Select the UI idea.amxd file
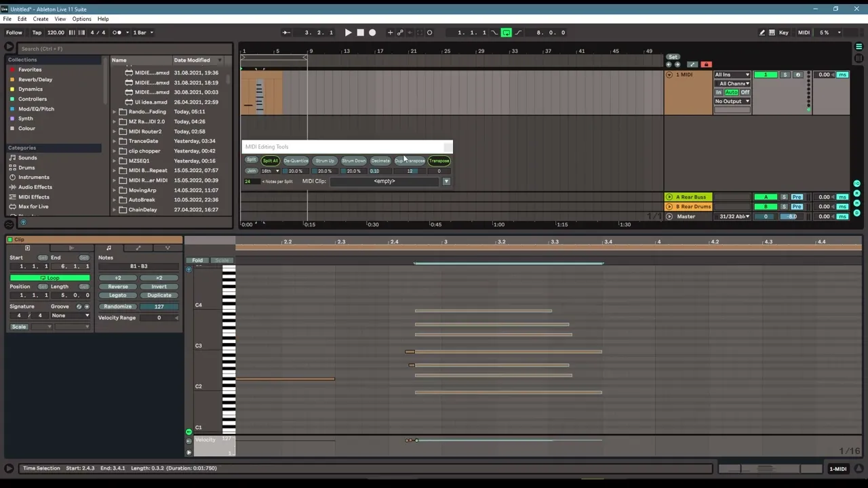The image size is (868, 488). point(151,102)
